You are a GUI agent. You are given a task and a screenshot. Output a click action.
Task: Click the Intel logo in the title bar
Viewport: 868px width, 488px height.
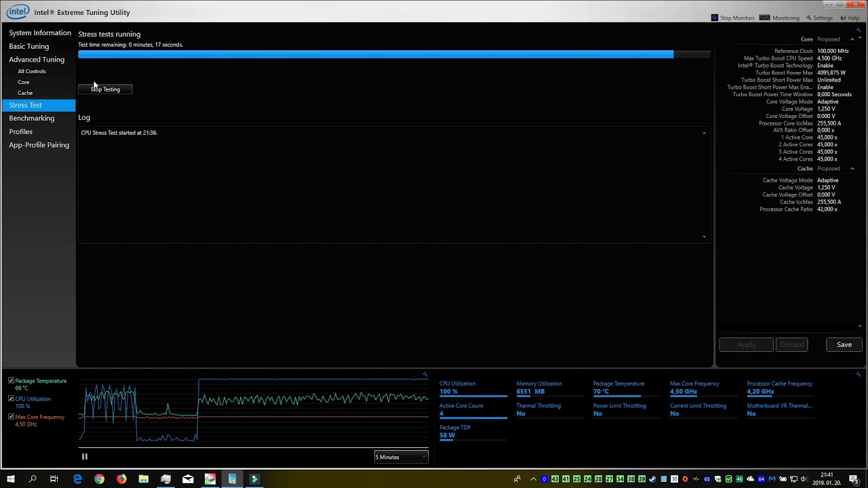[18, 12]
